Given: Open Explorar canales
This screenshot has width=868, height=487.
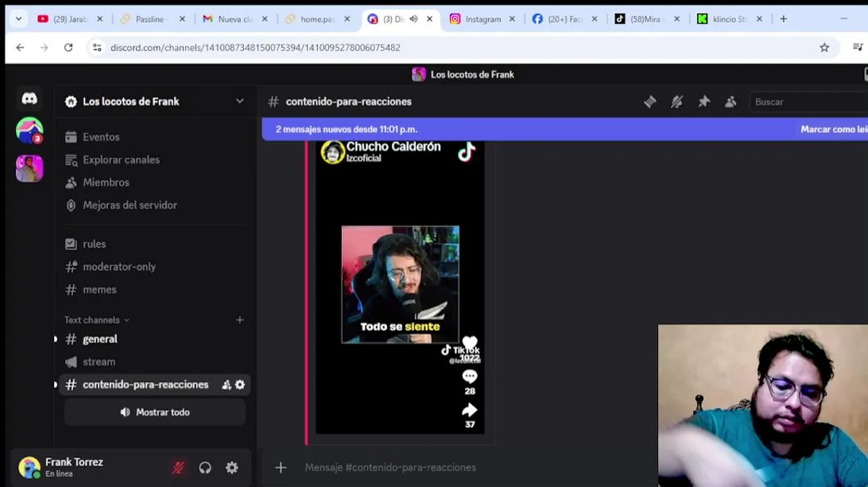Looking at the screenshot, I should click(155, 160).
